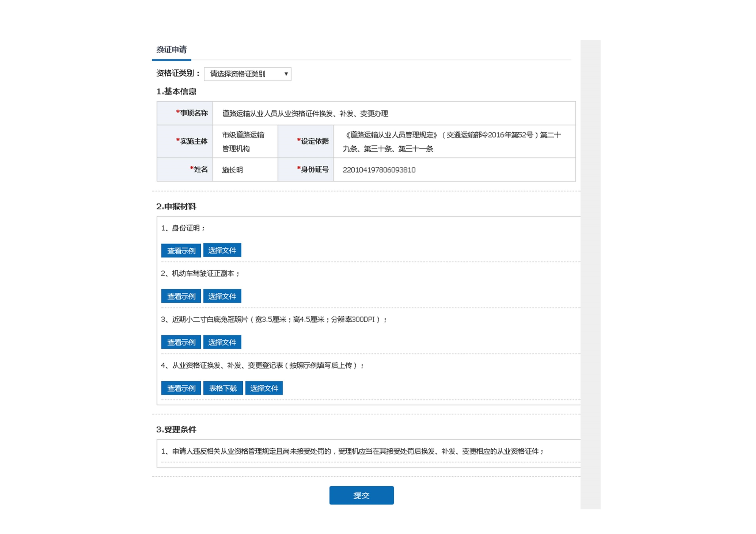Submit the form with 提交
This screenshot has height=534, width=756.
click(x=361, y=495)
